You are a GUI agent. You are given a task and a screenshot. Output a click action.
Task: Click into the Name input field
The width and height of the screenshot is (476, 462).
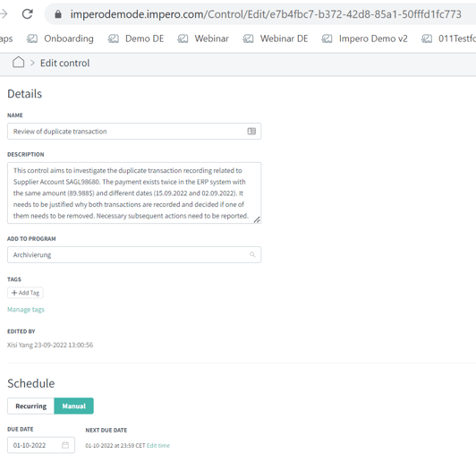tap(134, 132)
